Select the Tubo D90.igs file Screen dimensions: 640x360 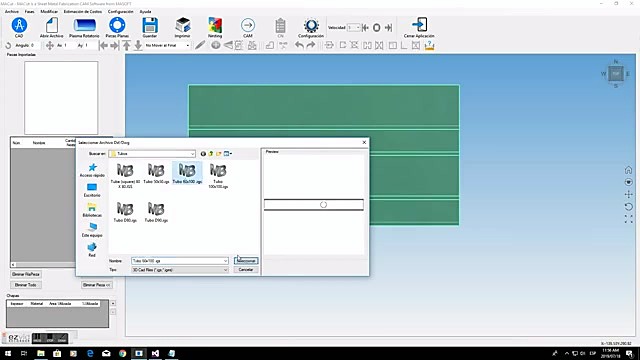[x=156, y=212]
